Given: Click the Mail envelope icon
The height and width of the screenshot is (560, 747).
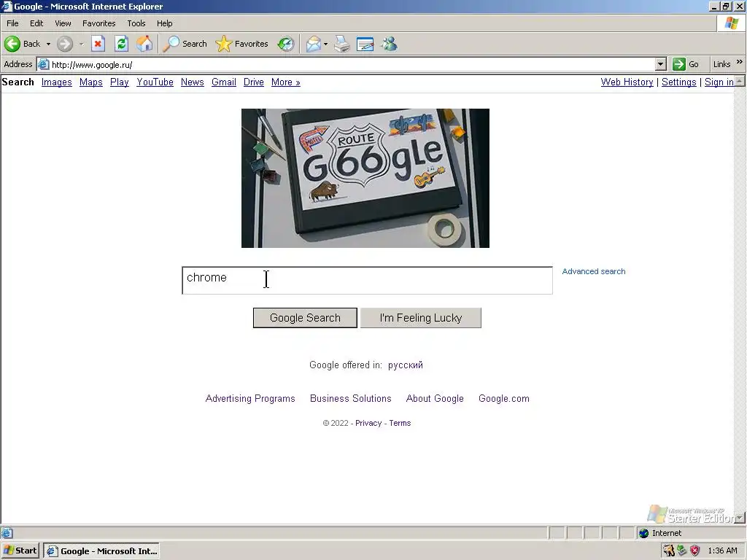Looking at the screenshot, I should tap(314, 44).
